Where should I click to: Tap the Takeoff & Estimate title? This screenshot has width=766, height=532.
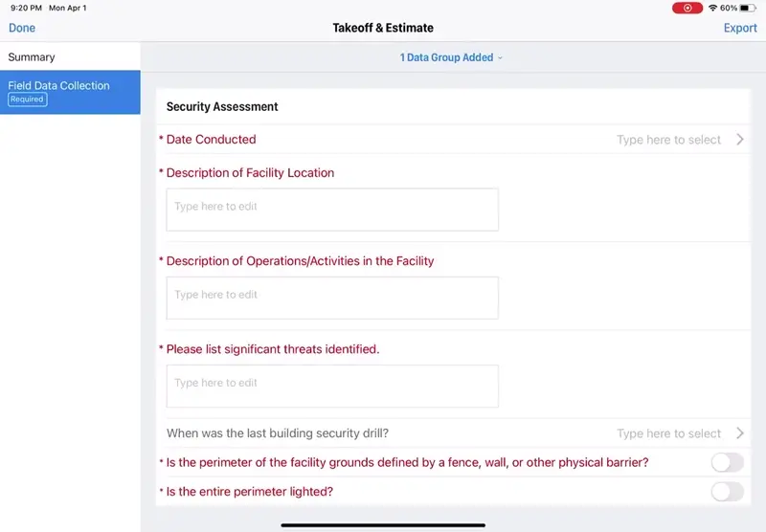pyautogui.click(x=383, y=28)
